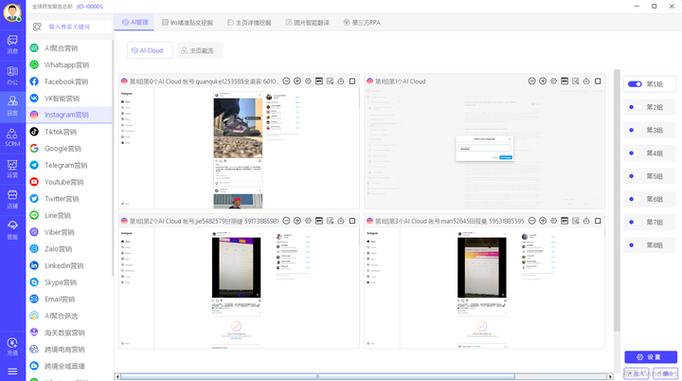Image resolution: width=682 pixels, height=381 pixels.
Task: Switch to the first AI tab
Action: 134,22
